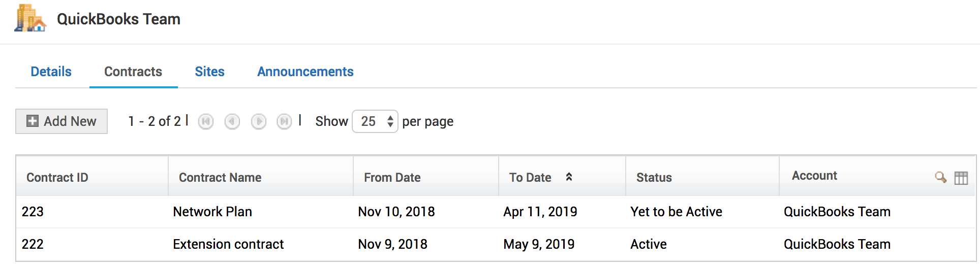Screen dimensions: 980x265
Task: Sort by Contract ID column header
Action: click(x=57, y=178)
